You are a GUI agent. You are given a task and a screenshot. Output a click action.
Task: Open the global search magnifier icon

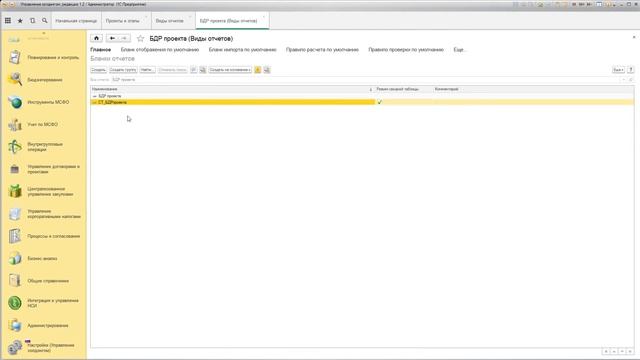[44, 20]
